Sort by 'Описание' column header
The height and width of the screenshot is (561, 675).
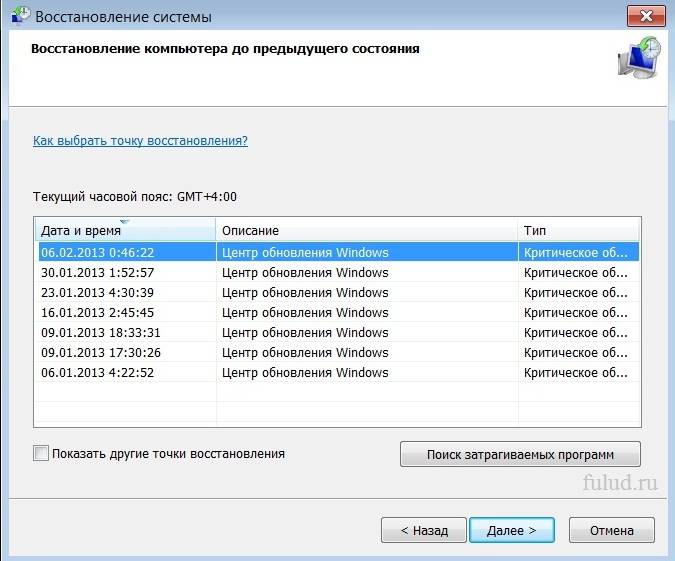pyautogui.click(x=367, y=230)
